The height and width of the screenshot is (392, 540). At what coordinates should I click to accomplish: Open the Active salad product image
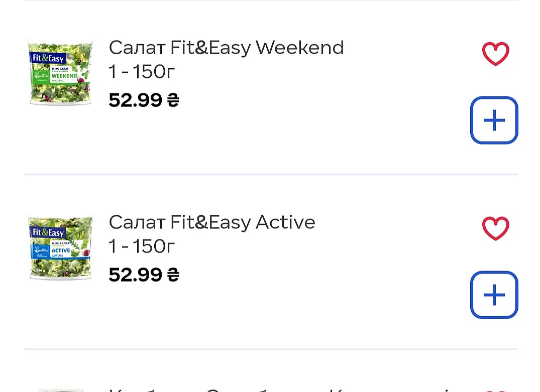click(x=60, y=247)
